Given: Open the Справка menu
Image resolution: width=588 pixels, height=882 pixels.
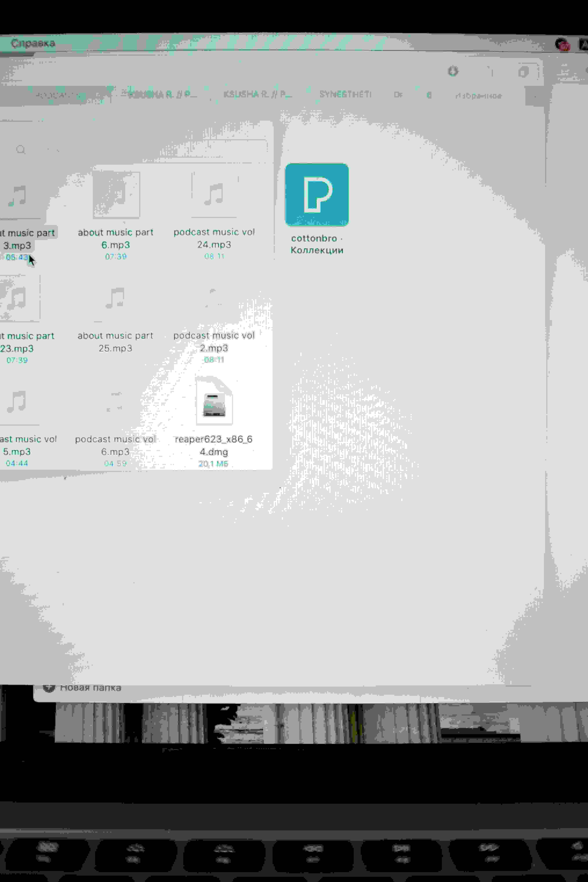Looking at the screenshot, I should point(33,43).
